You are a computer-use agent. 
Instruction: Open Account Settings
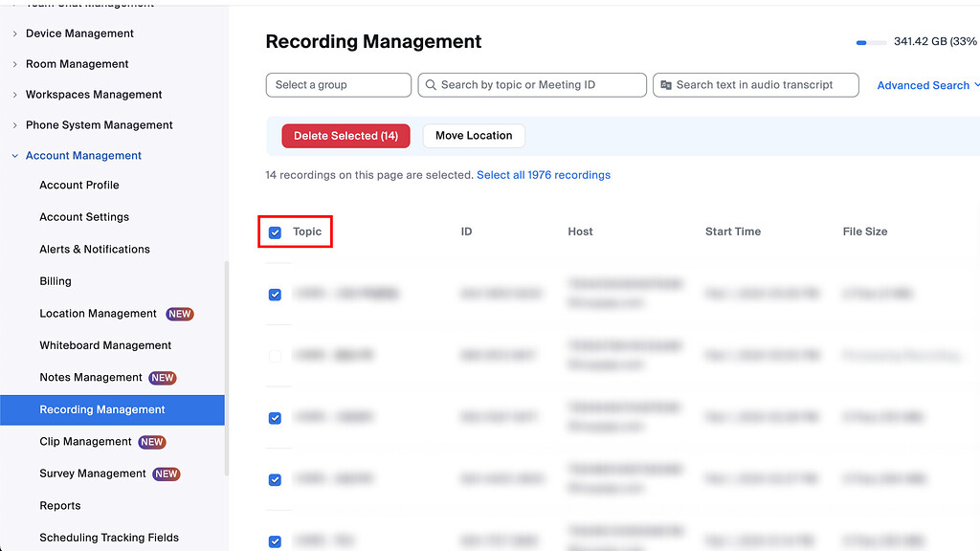point(84,216)
